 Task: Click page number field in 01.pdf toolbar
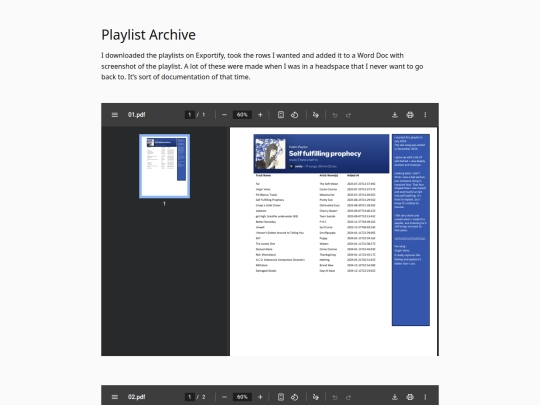tap(189, 115)
